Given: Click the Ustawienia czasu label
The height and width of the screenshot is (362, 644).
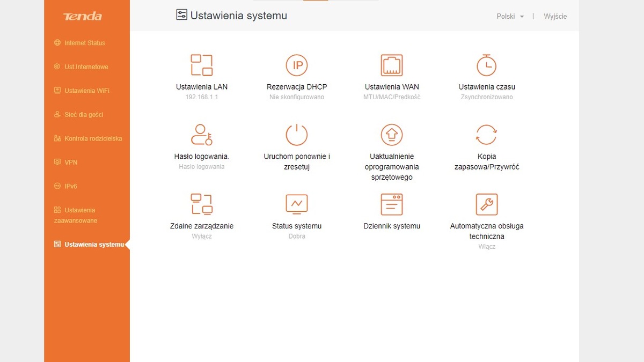Looking at the screenshot, I should point(487,87).
